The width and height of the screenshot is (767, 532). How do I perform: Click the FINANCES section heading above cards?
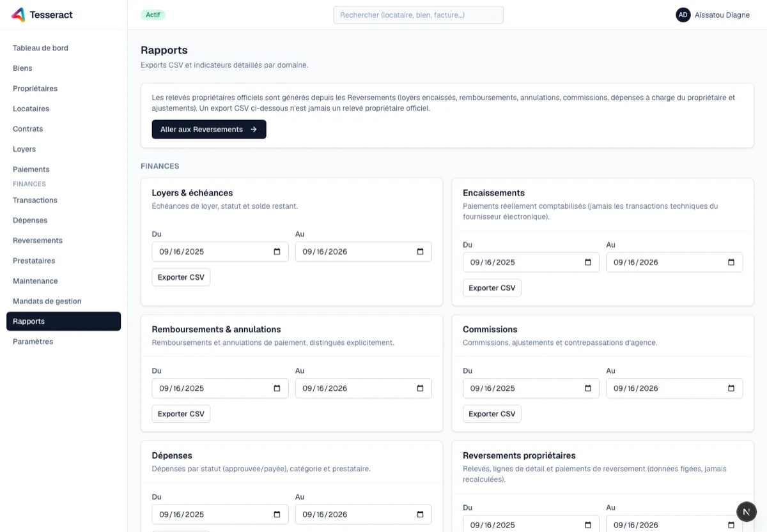pos(160,166)
